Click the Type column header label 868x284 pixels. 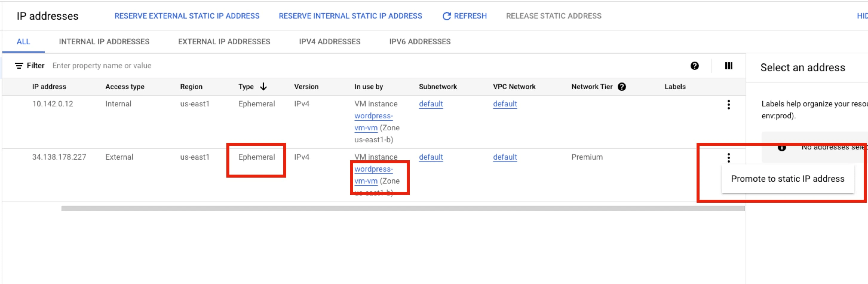(246, 87)
